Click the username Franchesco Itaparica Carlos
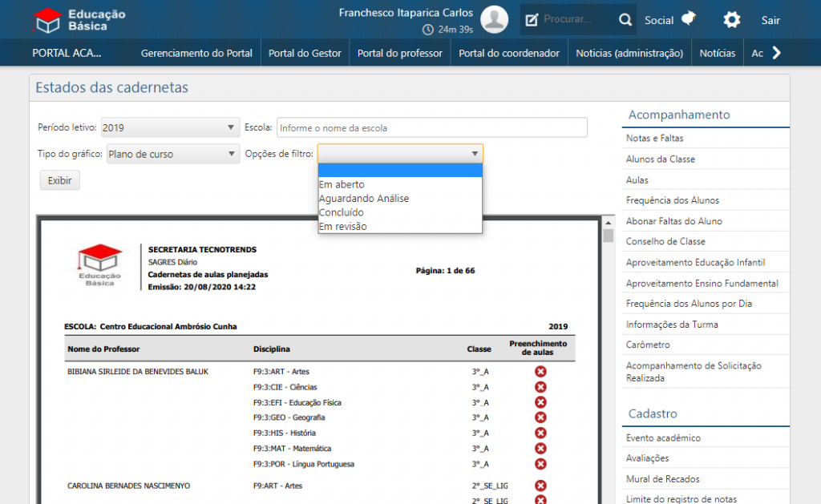 click(x=406, y=13)
